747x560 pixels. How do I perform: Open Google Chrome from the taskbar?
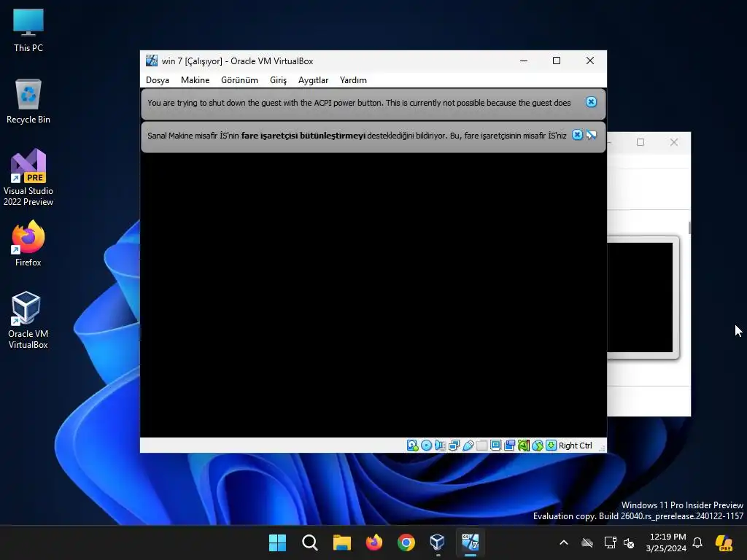[x=406, y=542]
